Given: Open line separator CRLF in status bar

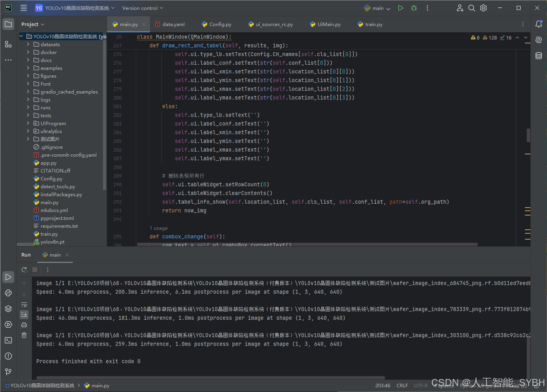Looking at the screenshot, I should 402,385.
